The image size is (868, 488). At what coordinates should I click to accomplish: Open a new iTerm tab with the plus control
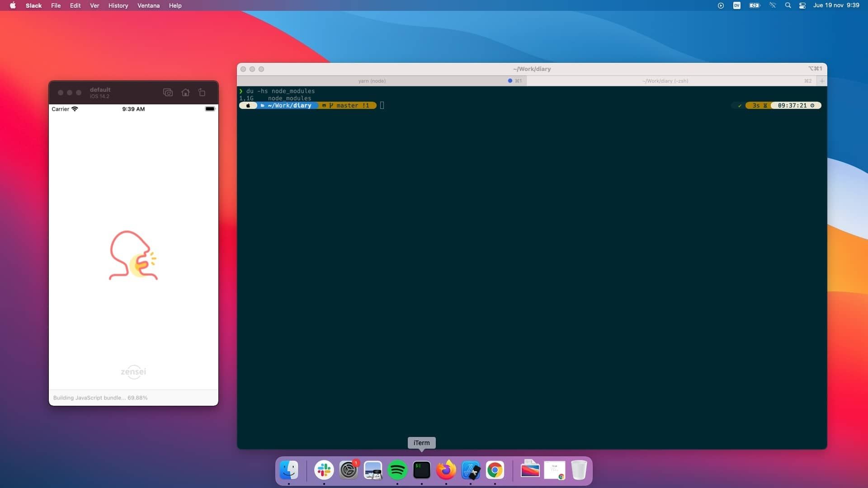pos(822,81)
